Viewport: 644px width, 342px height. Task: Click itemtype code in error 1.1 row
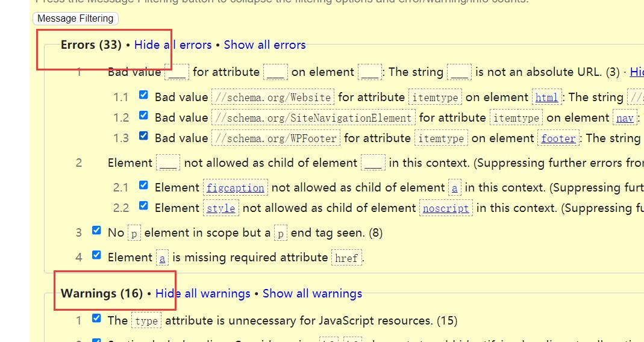[436, 98]
